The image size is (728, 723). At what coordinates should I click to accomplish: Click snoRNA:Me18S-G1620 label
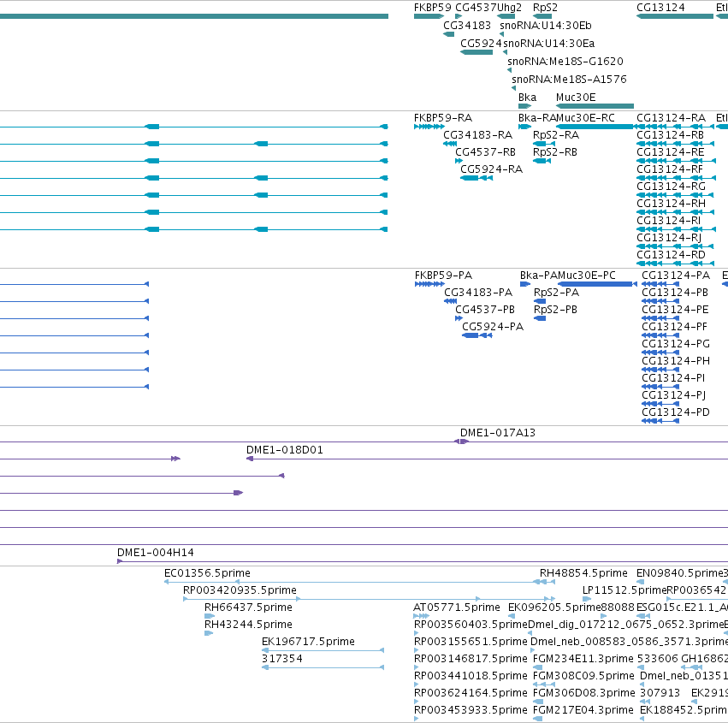click(565, 62)
